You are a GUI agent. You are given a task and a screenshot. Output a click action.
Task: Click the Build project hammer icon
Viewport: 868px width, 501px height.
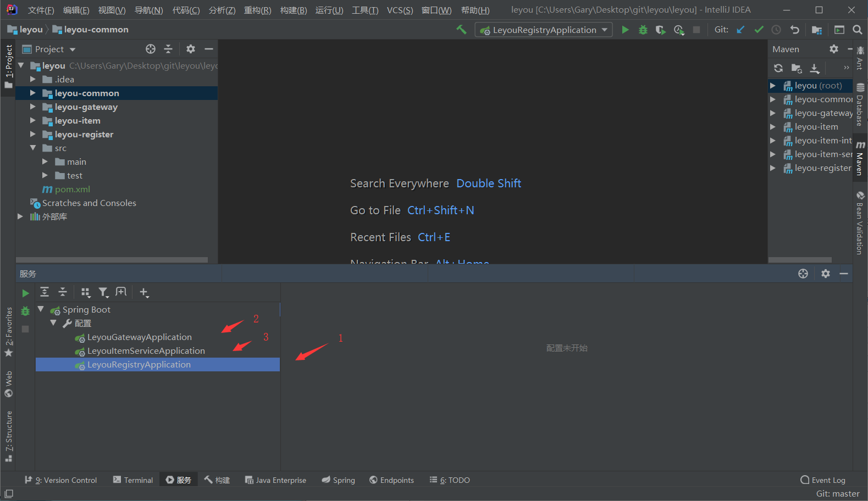[x=461, y=29]
